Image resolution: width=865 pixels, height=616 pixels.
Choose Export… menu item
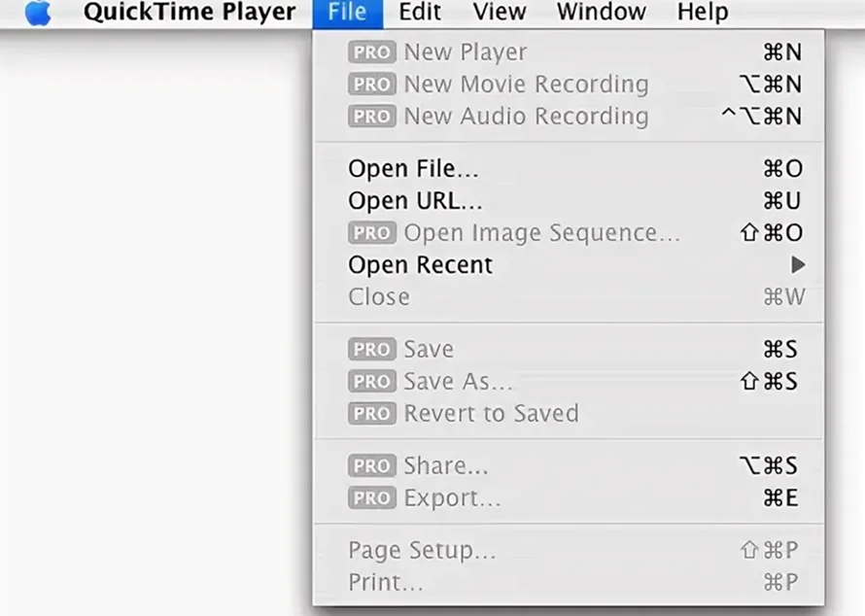click(x=569, y=498)
